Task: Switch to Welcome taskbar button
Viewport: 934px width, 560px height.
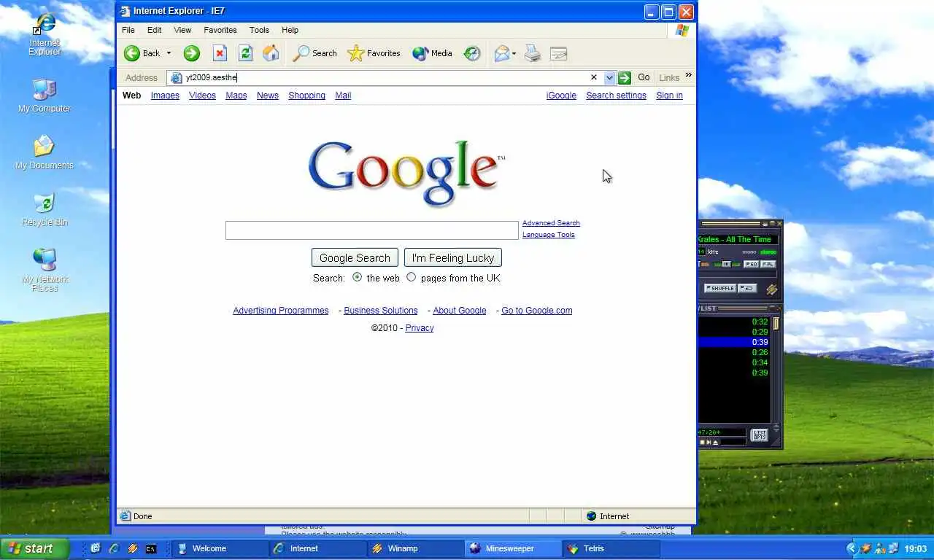Action: click(x=220, y=548)
